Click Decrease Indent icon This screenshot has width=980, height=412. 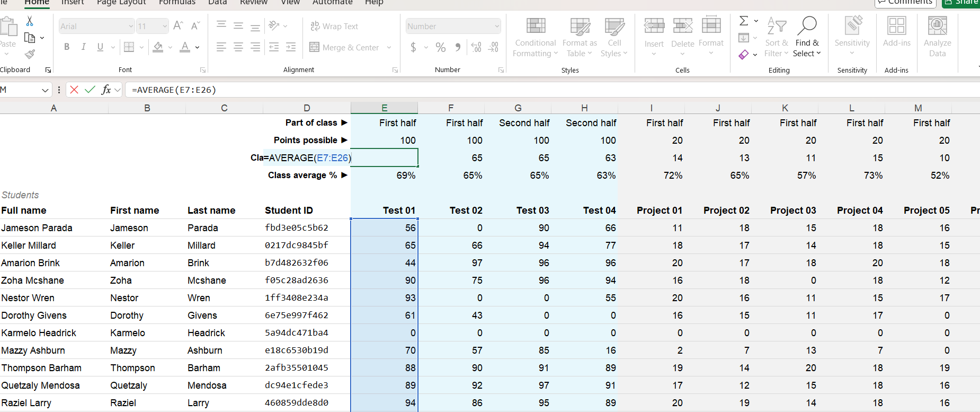(x=274, y=47)
